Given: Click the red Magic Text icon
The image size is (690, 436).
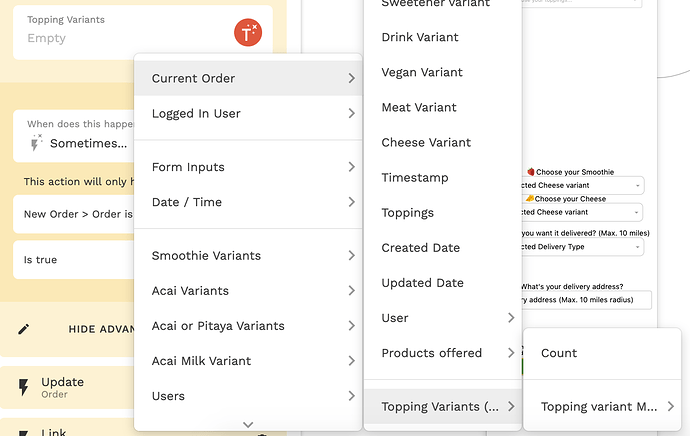Looking at the screenshot, I should (x=248, y=33).
